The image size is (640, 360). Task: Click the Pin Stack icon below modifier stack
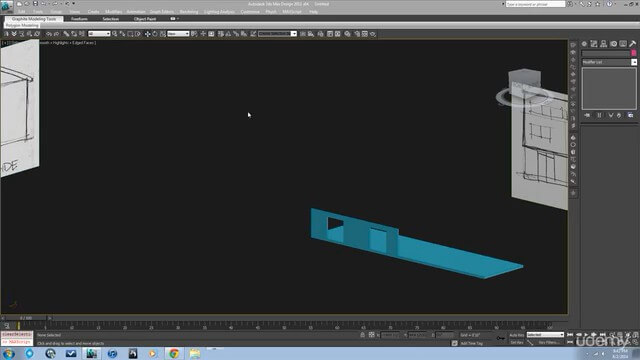click(587, 116)
